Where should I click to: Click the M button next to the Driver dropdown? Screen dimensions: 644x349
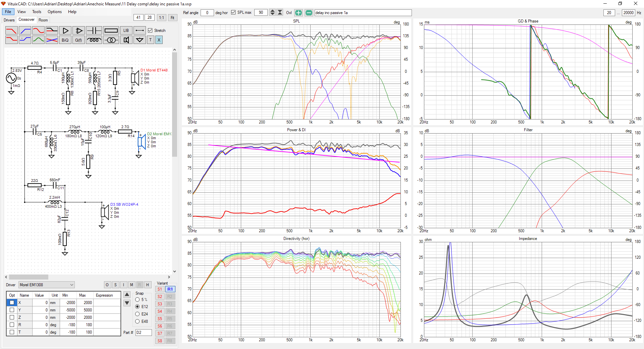coord(131,285)
